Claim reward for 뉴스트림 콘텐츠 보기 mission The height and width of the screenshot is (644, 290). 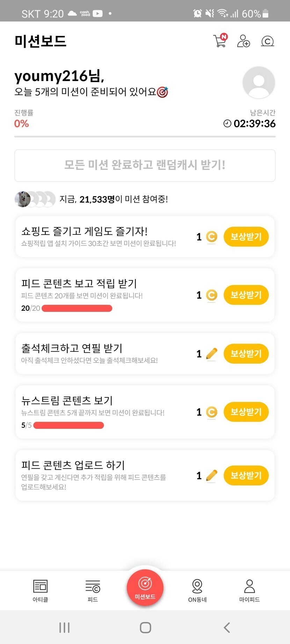pyautogui.click(x=246, y=412)
